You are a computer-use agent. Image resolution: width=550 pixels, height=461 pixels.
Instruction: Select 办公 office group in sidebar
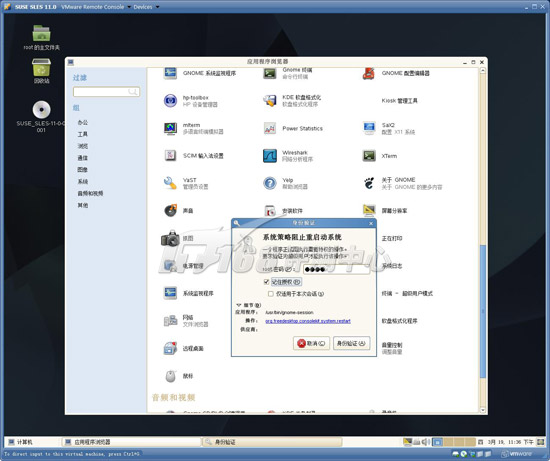pos(83,122)
